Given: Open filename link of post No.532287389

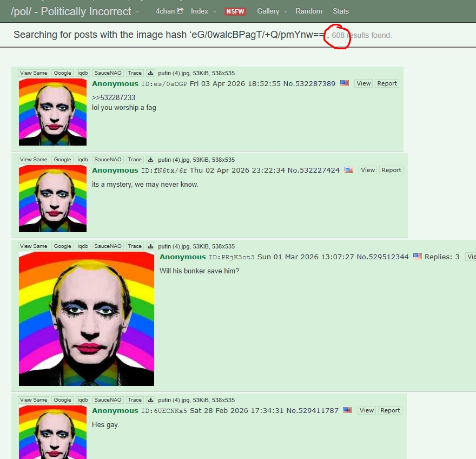Looking at the screenshot, I should tap(174, 73).
